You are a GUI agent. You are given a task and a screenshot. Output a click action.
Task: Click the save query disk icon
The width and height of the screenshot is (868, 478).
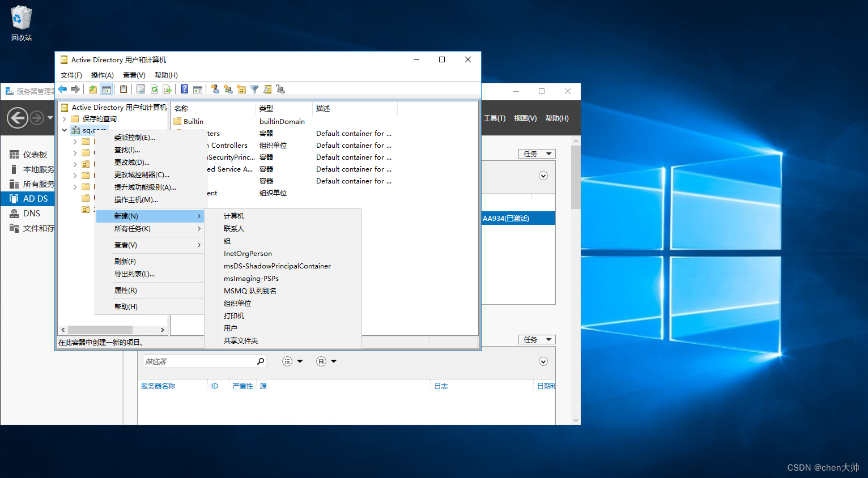(x=321, y=361)
